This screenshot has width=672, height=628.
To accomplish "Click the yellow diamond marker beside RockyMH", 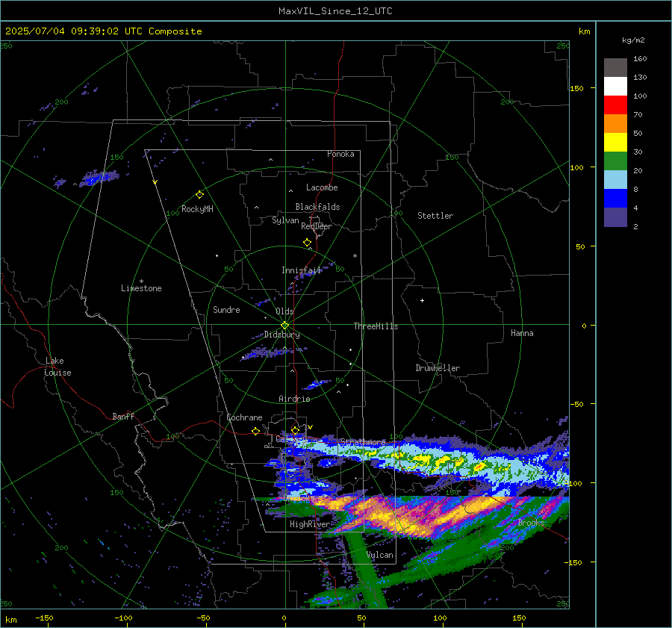I will (x=199, y=195).
